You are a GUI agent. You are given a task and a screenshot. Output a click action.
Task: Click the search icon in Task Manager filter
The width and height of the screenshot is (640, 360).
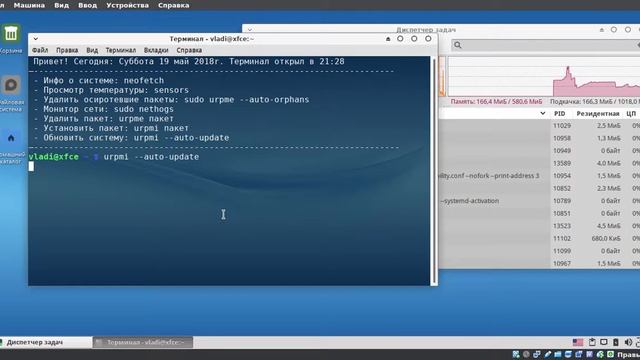458,45
